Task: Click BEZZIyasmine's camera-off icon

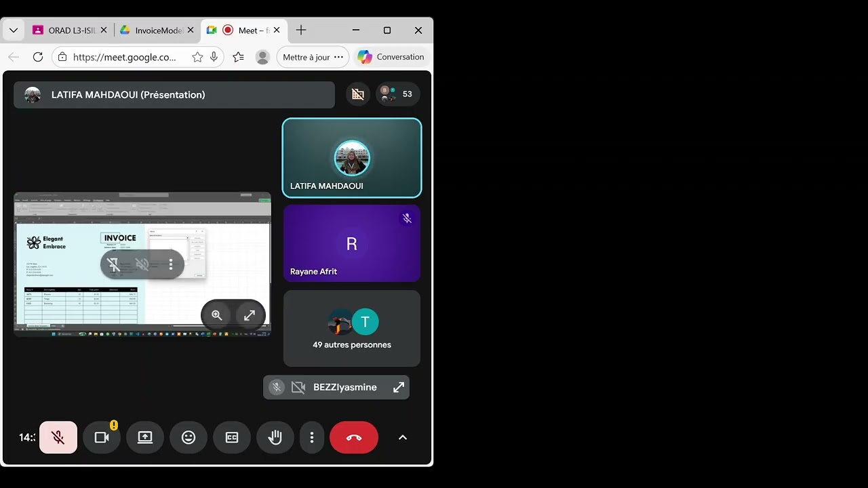Action: 298,388
